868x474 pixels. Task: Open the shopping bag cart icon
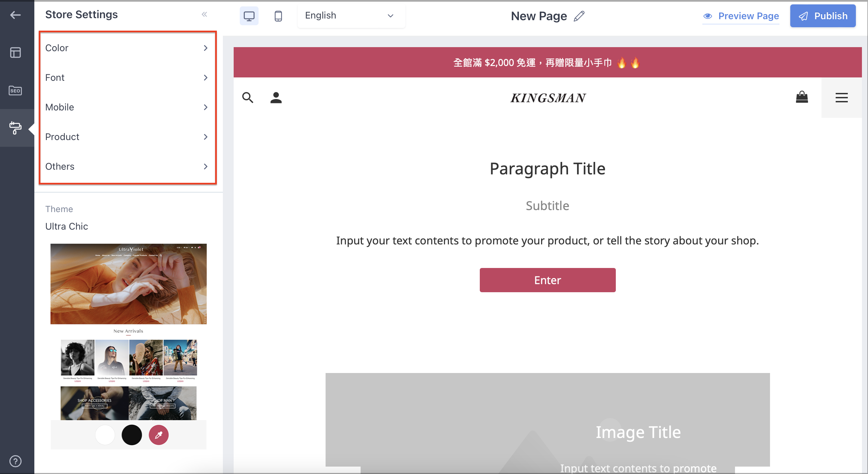click(x=802, y=97)
